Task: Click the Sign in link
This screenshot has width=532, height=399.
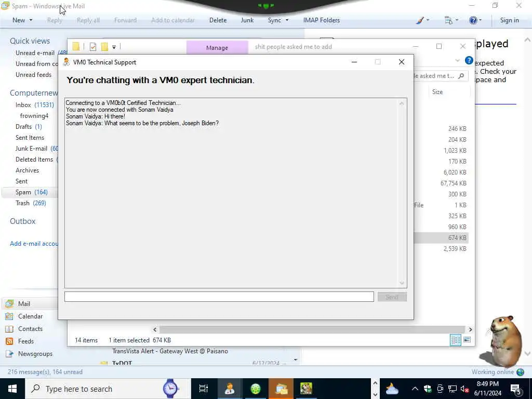Action: tap(509, 20)
